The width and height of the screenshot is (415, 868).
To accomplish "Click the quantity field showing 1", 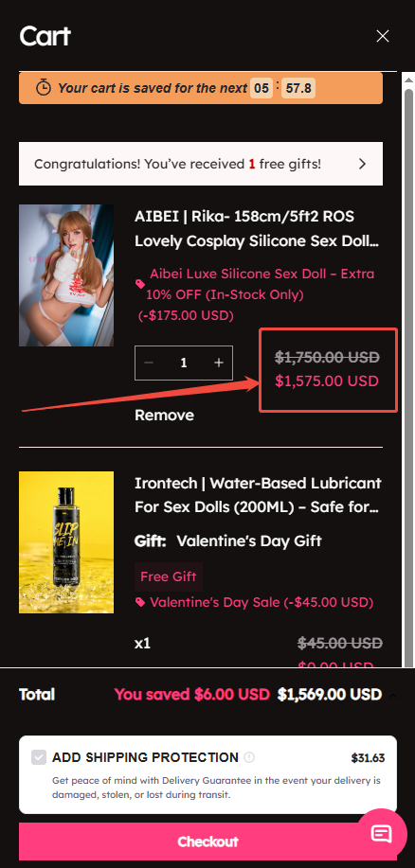I will click(x=184, y=363).
